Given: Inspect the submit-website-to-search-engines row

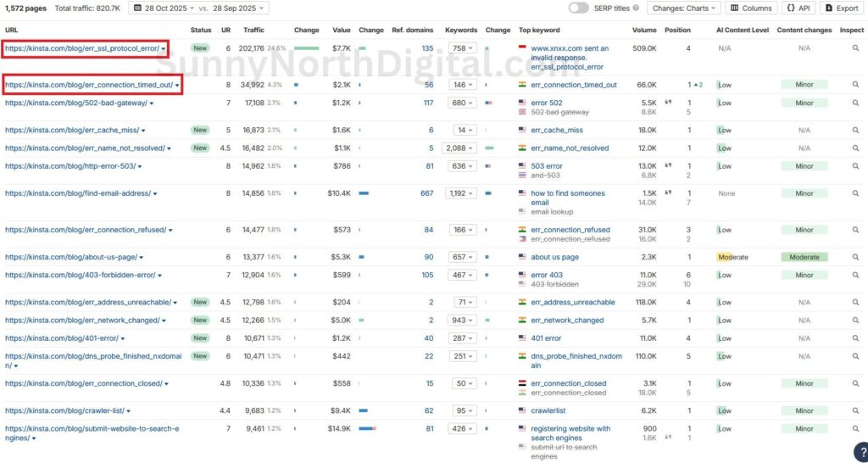Looking at the screenshot, I should coord(855,429).
